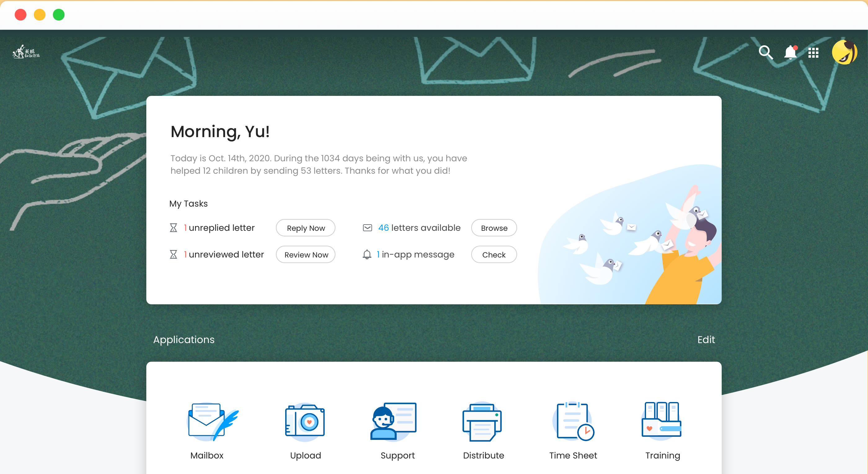Click the organization logo at top left
The height and width of the screenshot is (474, 868).
pyautogui.click(x=26, y=52)
